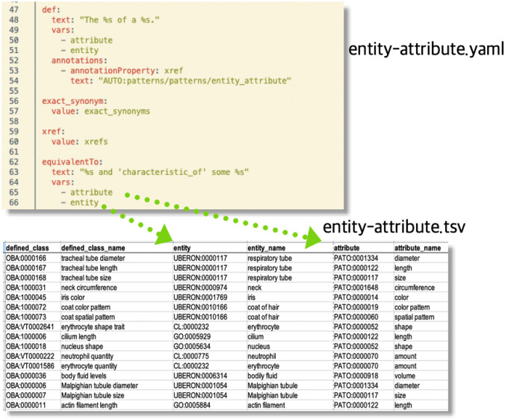Select the defined_class column header

point(27,247)
